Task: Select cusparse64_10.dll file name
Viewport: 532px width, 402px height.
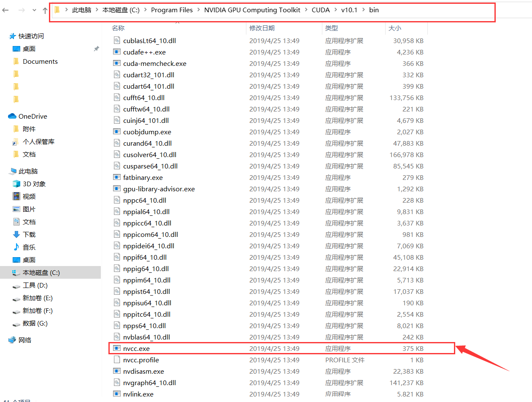Action: tap(150, 166)
